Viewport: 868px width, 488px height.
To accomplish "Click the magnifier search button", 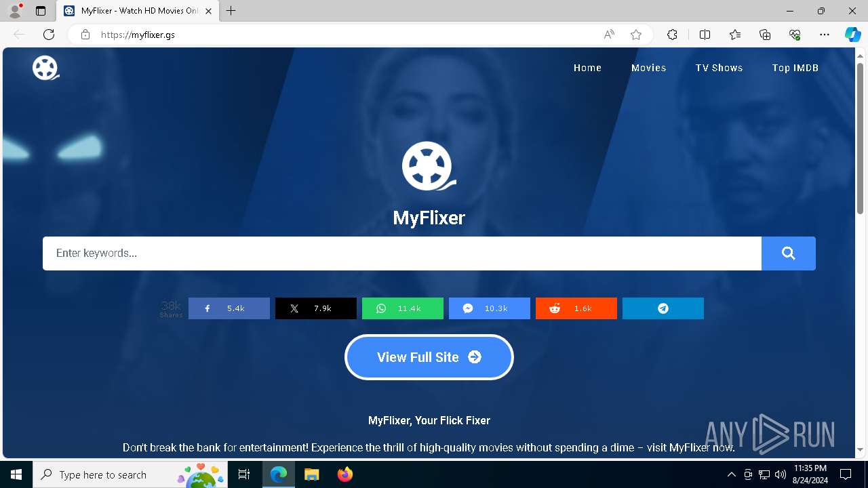I will click(788, 253).
